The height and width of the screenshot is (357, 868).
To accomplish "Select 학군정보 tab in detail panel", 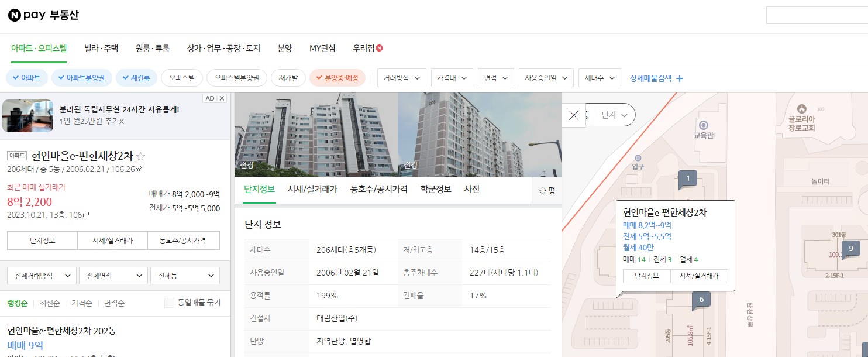I will 436,190.
